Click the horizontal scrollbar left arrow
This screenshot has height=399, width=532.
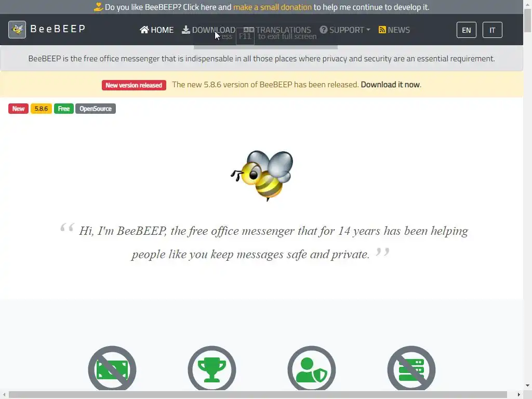[4, 395]
